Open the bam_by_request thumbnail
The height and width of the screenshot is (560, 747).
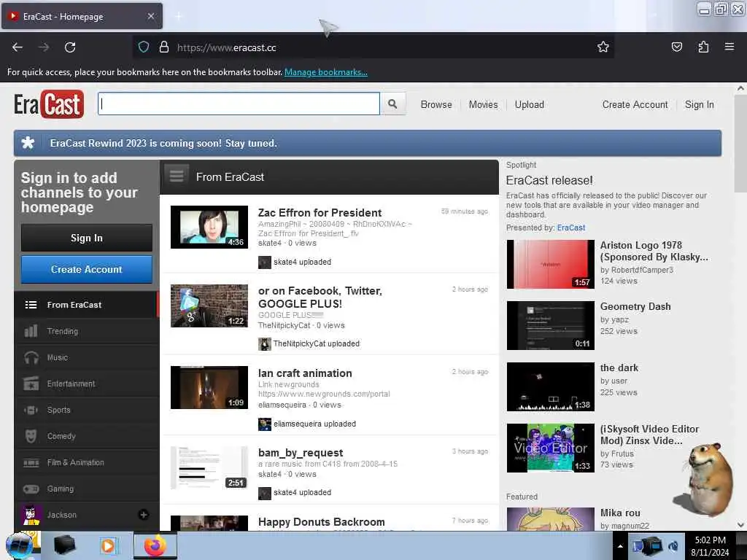point(209,467)
